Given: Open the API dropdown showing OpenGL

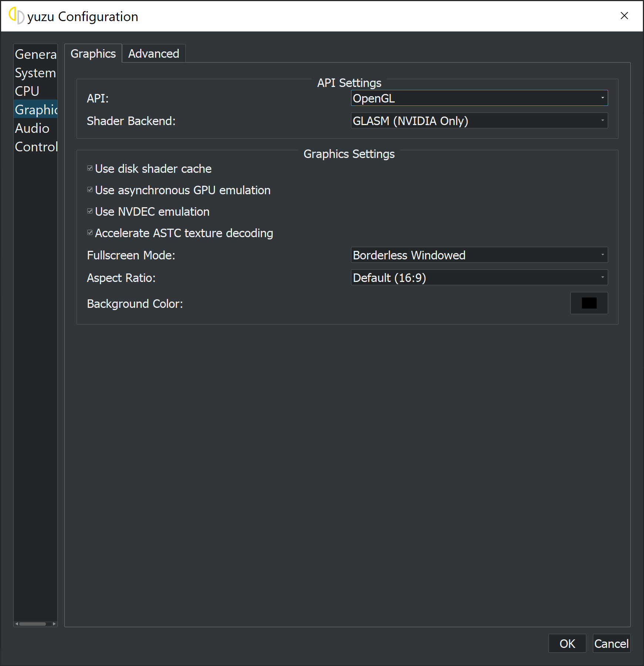Looking at the screenshot, I should click(479, 98).
